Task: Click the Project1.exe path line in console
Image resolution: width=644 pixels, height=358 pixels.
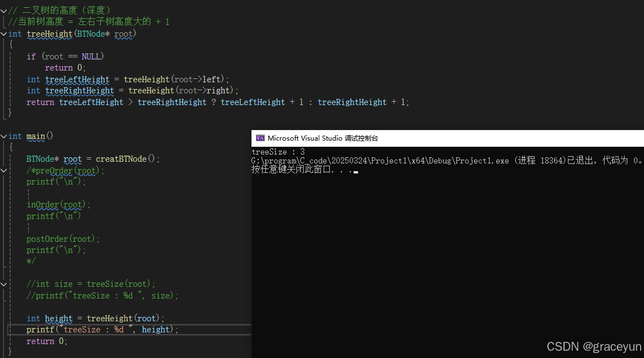Action: click(446, 161)
